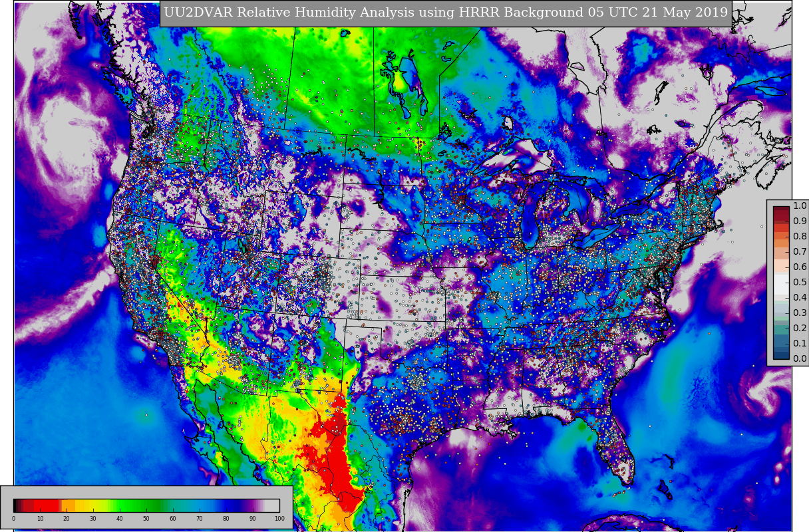Click the "0.7" label on vertical legend

tap(800, 252)
